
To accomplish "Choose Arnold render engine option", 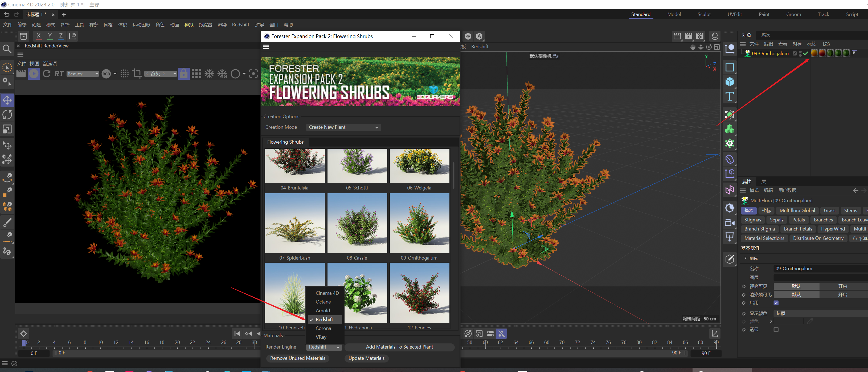I will pyautogui.click(x=322, y=311).
